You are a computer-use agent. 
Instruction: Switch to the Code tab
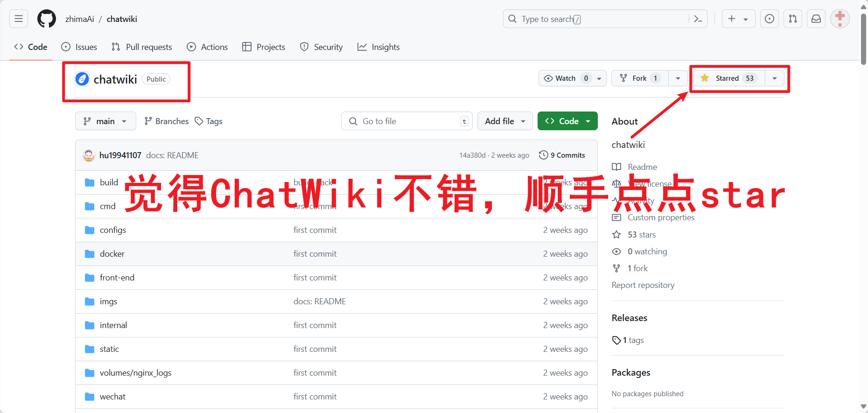click(x=31, y=47)
